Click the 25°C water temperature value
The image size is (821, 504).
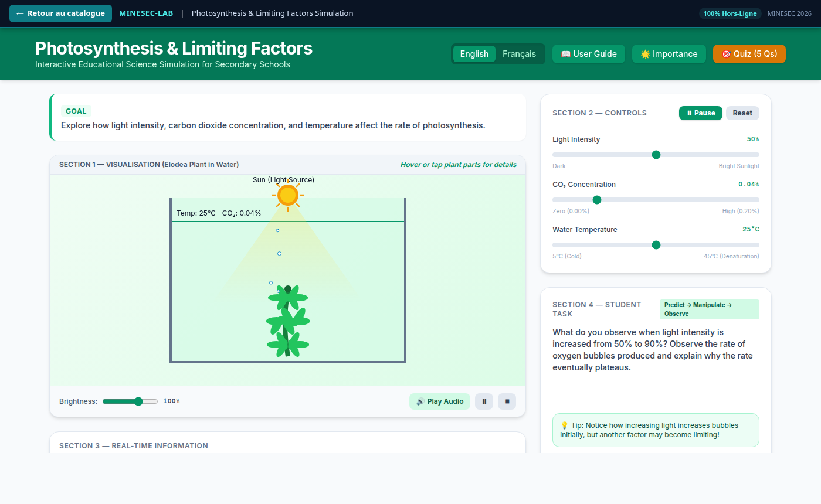coord(751,230)
